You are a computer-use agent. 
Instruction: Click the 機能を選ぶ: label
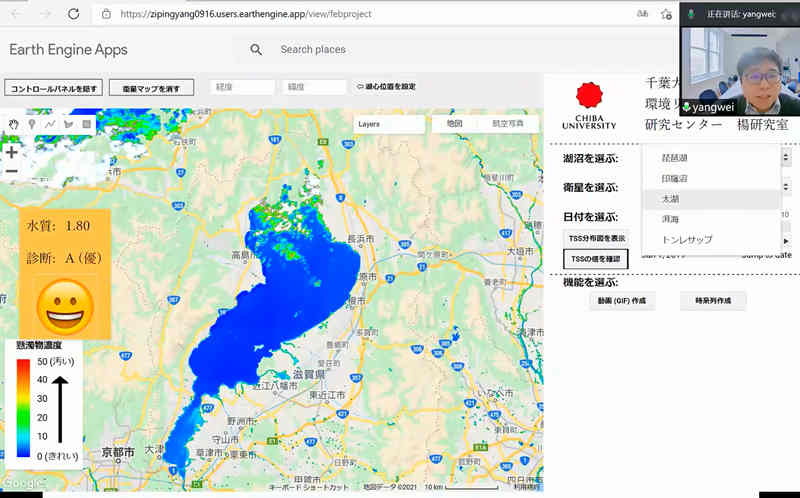tap(590, 282)
